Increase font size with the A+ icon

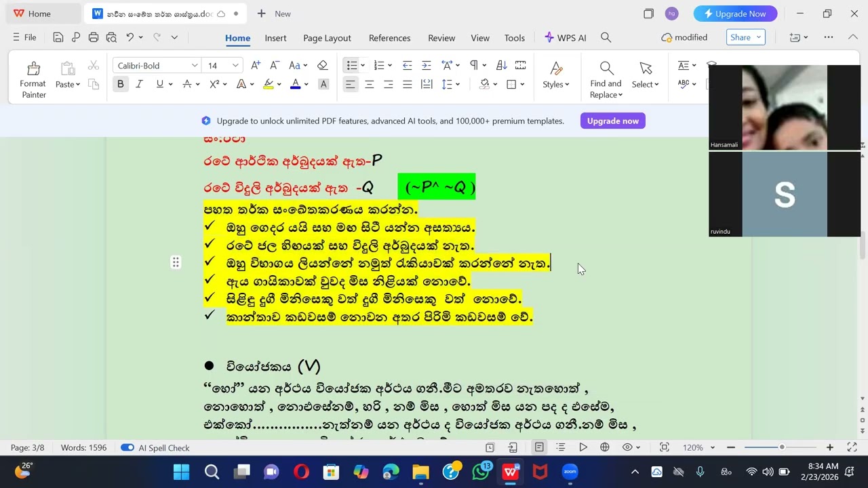click(256, 65)
